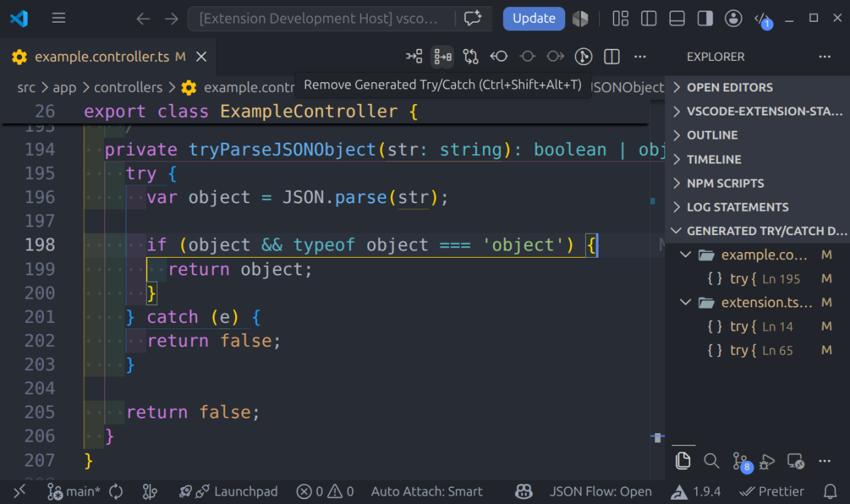850x504 pixels.
Task: Click the src breadcrumb
Action: 26,88
